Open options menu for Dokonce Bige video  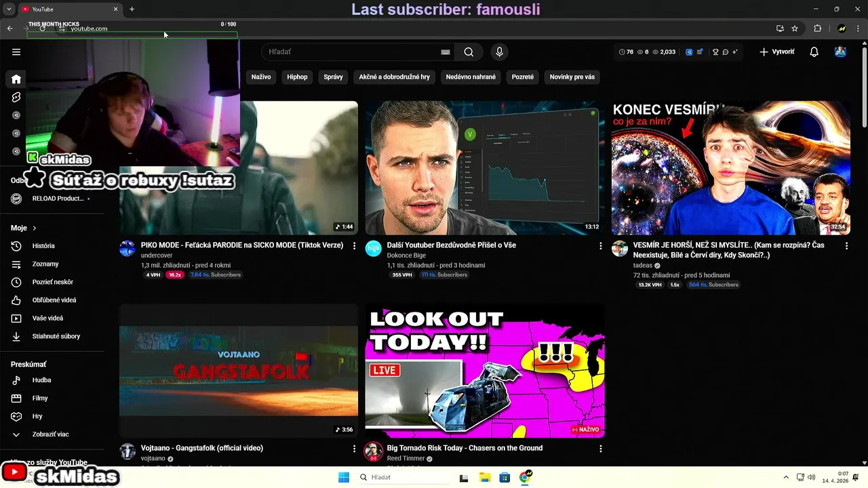600,246
